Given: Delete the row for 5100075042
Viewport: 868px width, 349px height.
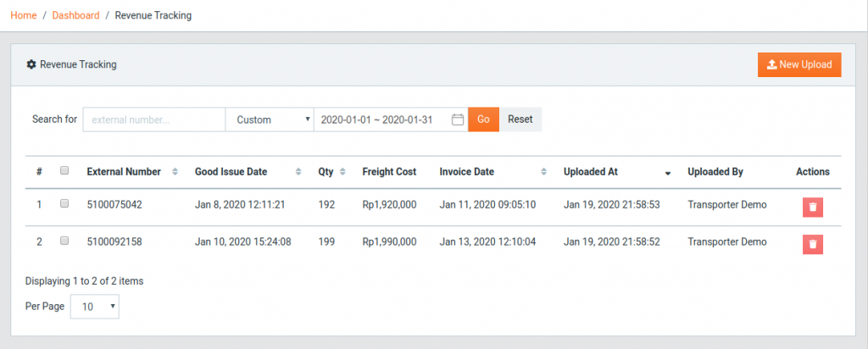Looking at the screenshot, I should click(813, 207).
